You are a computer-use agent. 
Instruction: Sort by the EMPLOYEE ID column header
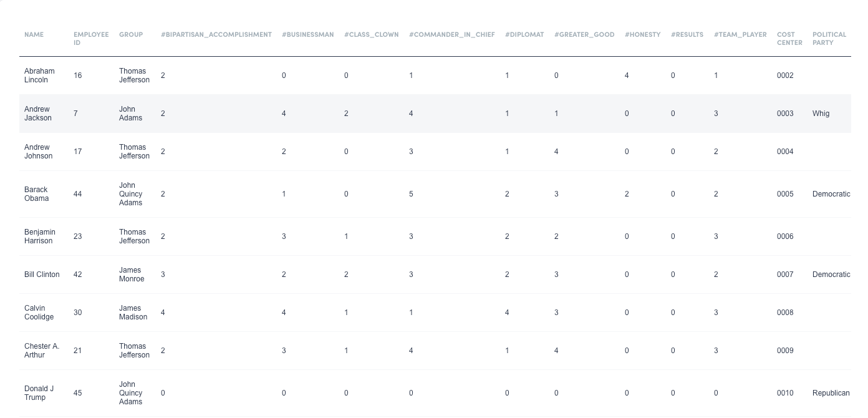click(90, 39)
